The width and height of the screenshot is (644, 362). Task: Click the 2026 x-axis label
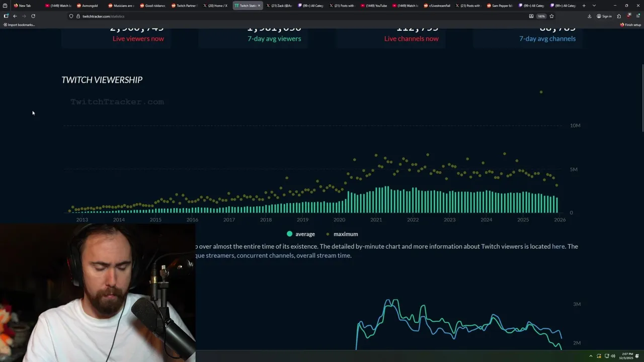coord(559,220)
